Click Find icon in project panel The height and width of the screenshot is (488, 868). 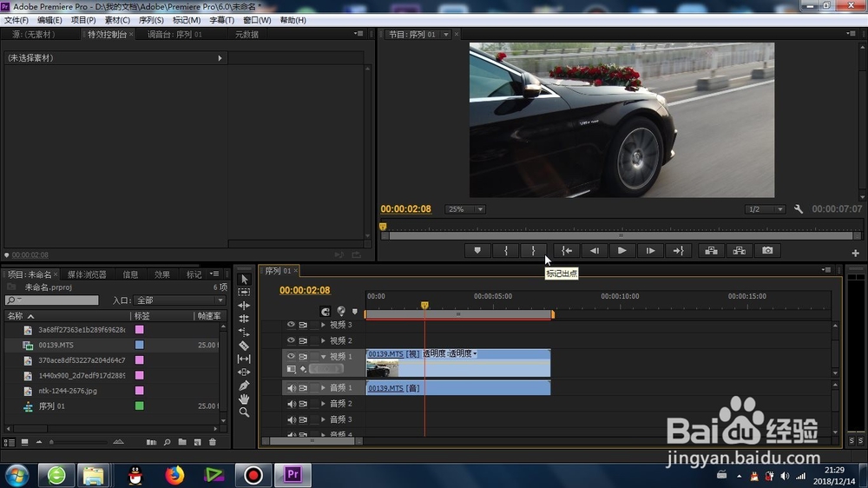click(167, 442)
